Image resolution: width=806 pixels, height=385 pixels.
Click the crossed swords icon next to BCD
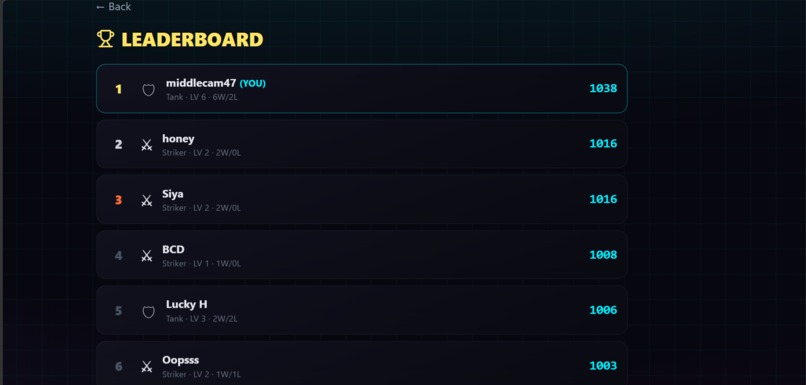(147, 255)
